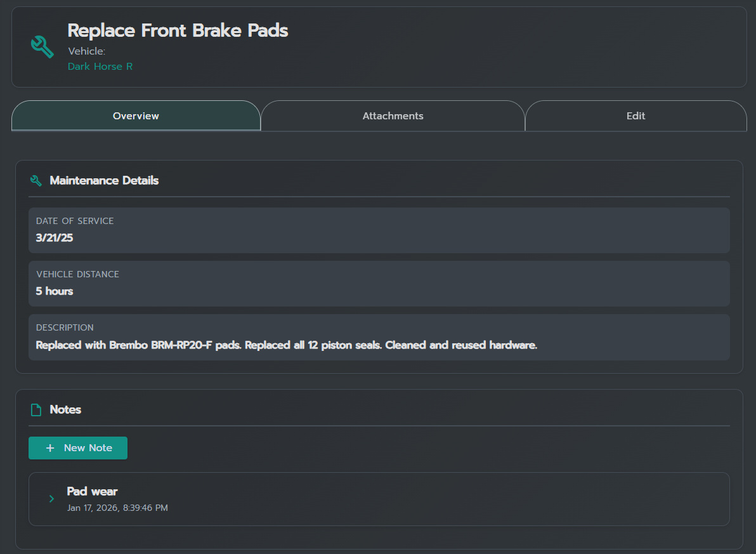756x554 pixels.
Task: Click the large wrench icon in header
Action: [42, 47]
